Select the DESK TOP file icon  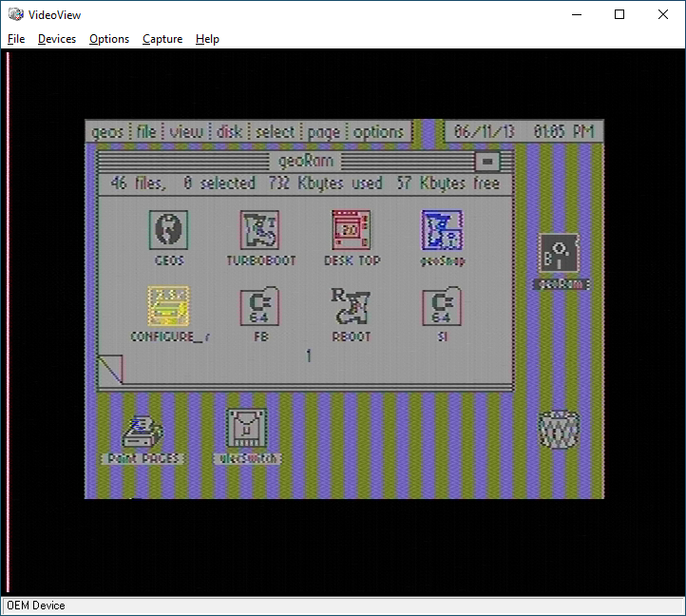tap(351, 230)
